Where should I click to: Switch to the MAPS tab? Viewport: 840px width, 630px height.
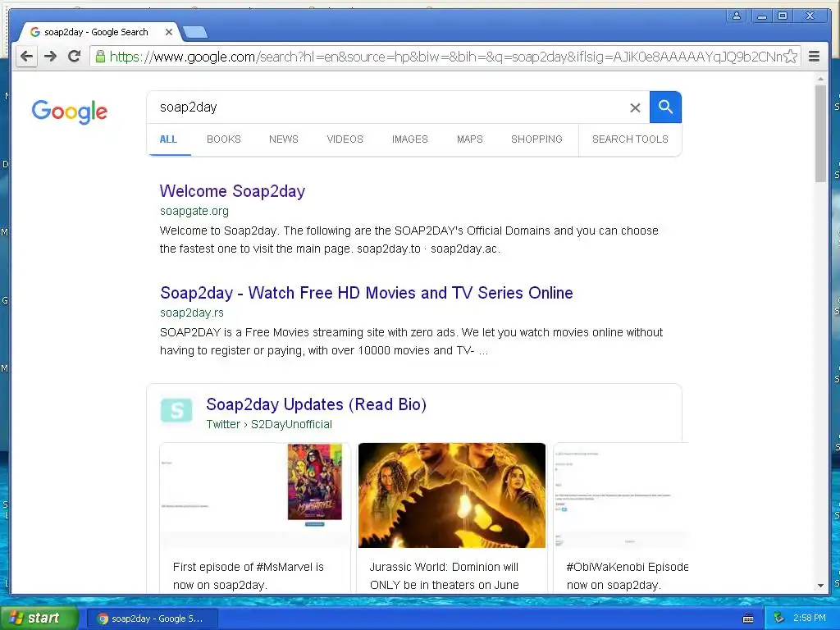tap(470, 139)
